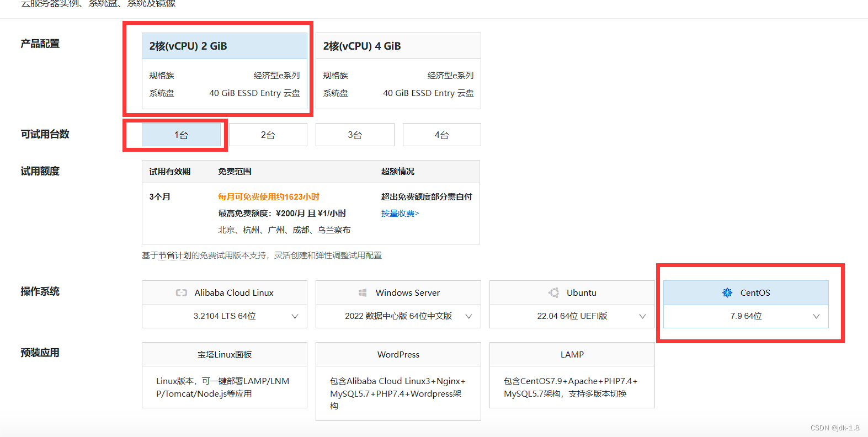Click the 试用有效期 column header
The width and height of the screenshot is (868, 437).
pyautogui.click(x=169, y=172)
